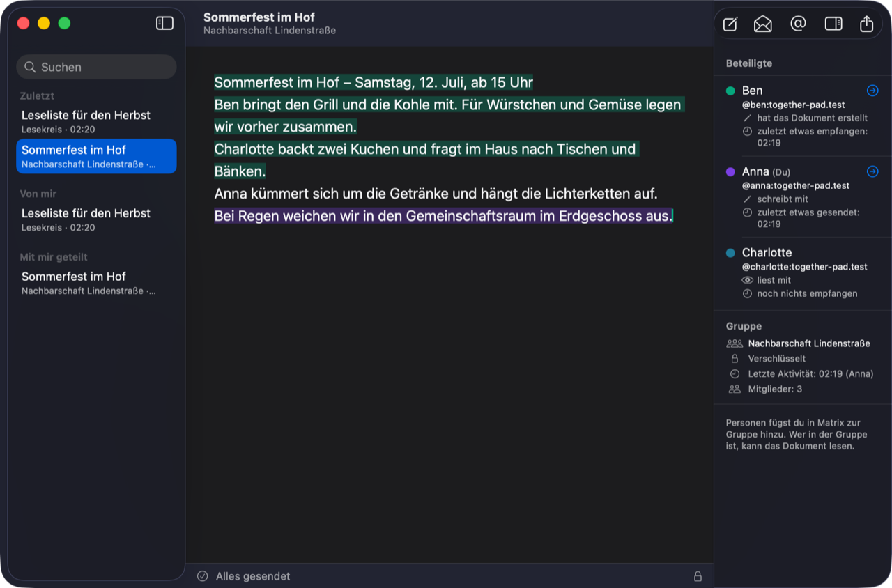Open Ben's profile arrow icon
The image size is (892, 588).
click(872, 91)
